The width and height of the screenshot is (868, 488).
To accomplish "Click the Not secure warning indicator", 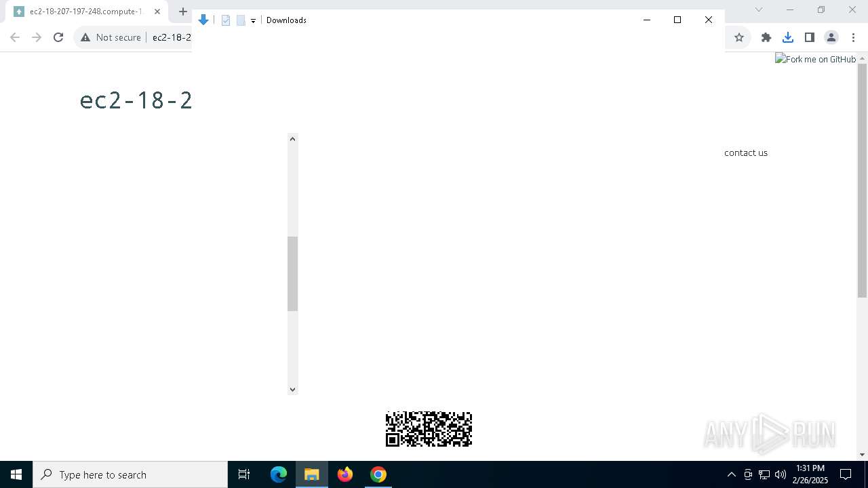I will [111, 37].
